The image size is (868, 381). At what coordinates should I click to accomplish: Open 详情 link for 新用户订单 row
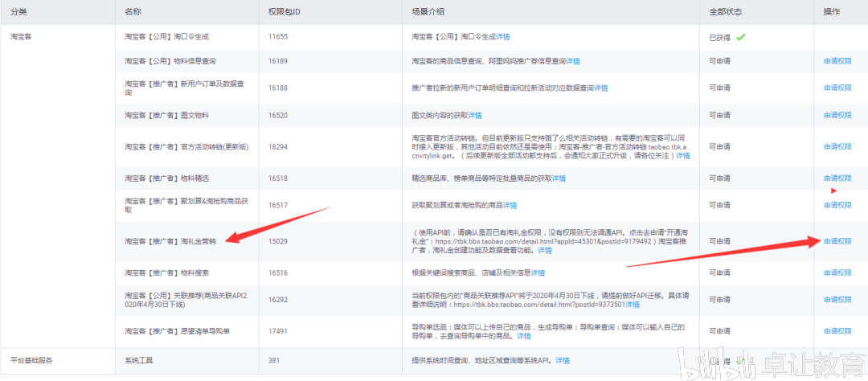click(x=600, y=88)
